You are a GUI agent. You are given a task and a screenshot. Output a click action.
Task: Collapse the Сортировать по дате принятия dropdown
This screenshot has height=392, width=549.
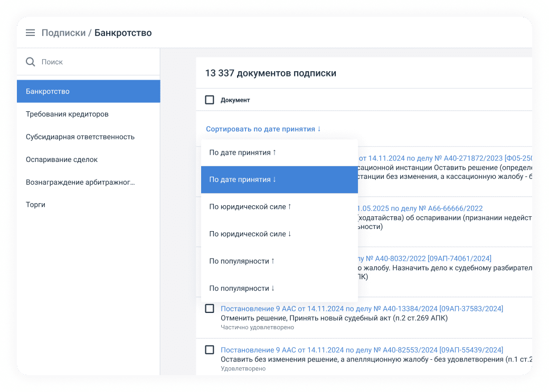tap(263, 129)
